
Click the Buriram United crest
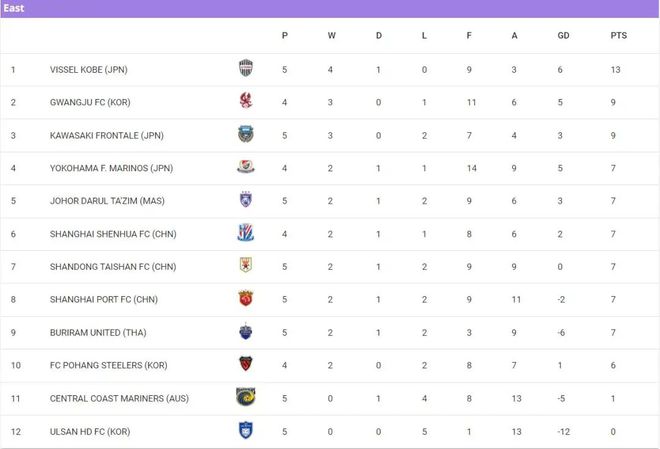246,331
